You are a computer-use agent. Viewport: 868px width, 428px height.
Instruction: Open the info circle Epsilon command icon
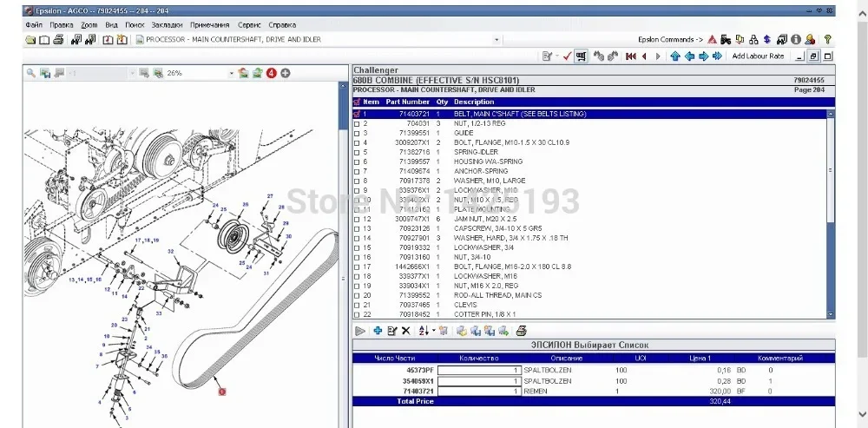796,40
